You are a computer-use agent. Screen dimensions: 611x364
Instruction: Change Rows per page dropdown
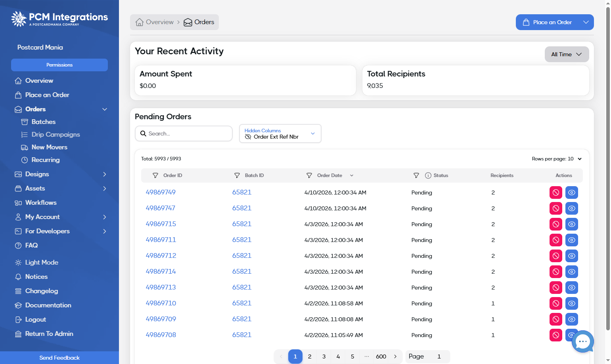click(557, 159)
